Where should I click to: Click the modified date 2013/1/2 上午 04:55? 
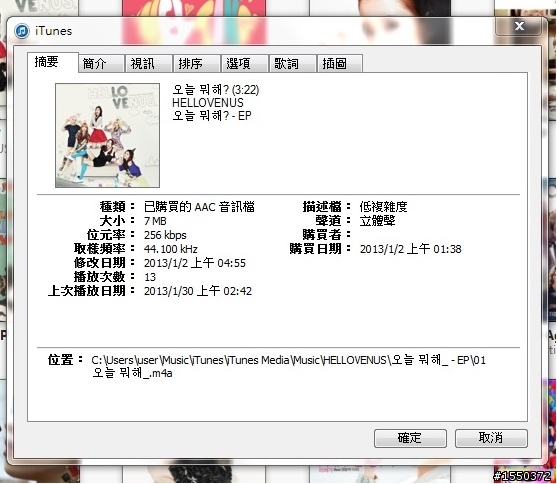pyautogui.click(x=195, y=263)
